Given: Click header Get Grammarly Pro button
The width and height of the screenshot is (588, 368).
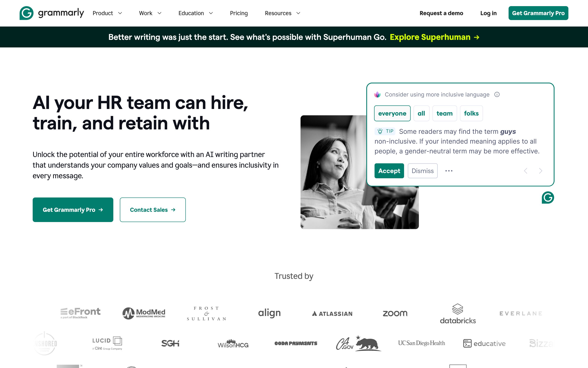Looking at the screenshot, I should pos(538,13).
